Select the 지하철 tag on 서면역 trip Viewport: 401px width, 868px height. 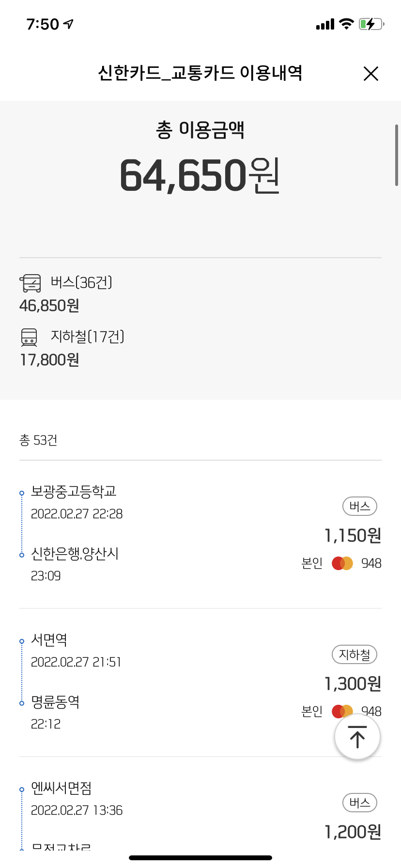(x=354, y=655)
